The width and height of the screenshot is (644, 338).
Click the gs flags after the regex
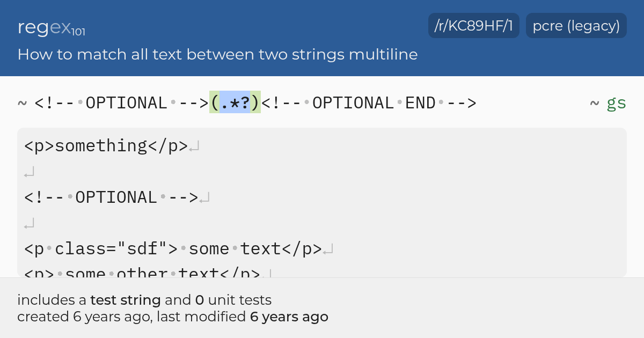[x=617, y=103]
